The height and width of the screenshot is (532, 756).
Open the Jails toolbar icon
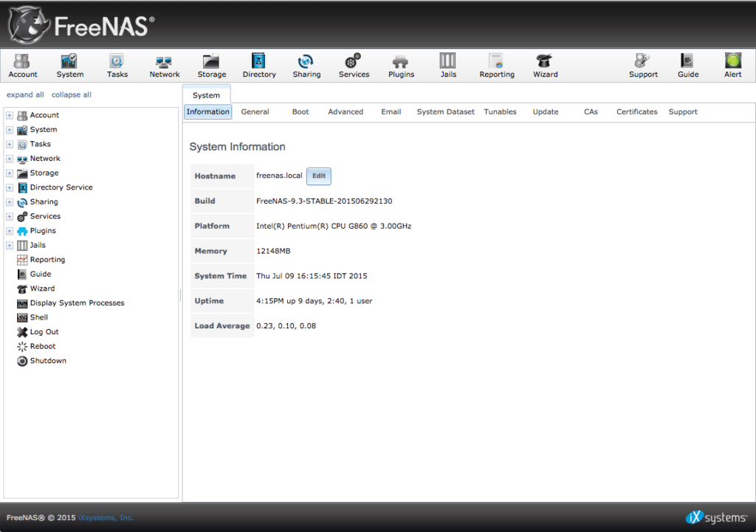tap(447, 65)
